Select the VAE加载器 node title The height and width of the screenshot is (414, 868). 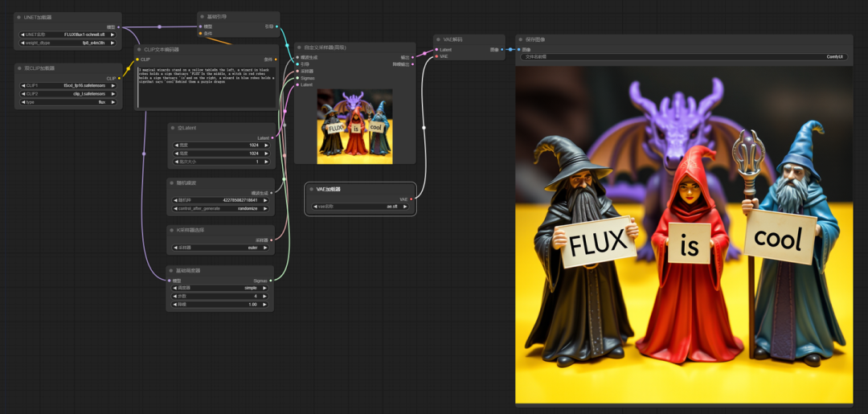point(329,189)
